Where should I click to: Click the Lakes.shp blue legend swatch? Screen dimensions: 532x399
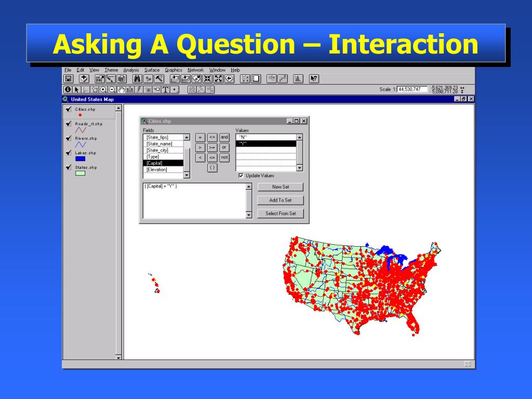(80, 159)
